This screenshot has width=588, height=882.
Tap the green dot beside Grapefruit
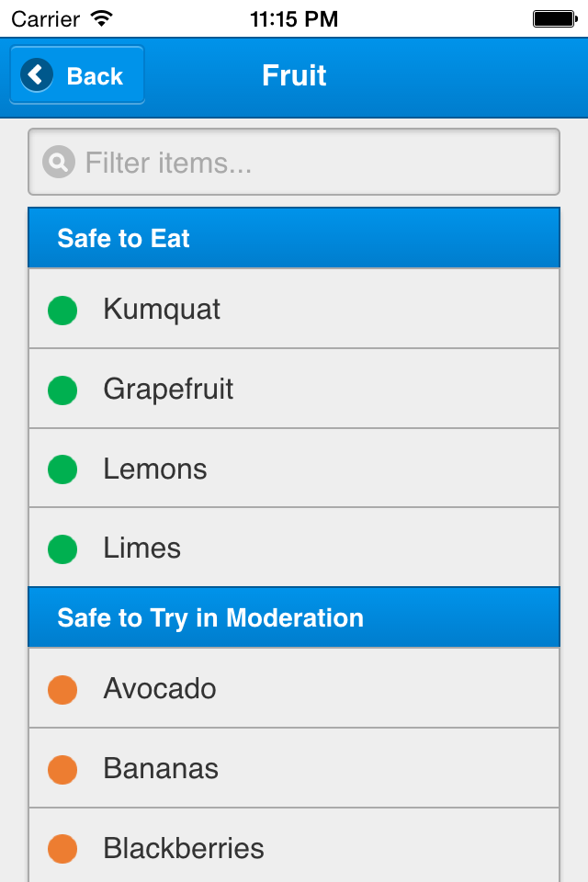[62, 390]
